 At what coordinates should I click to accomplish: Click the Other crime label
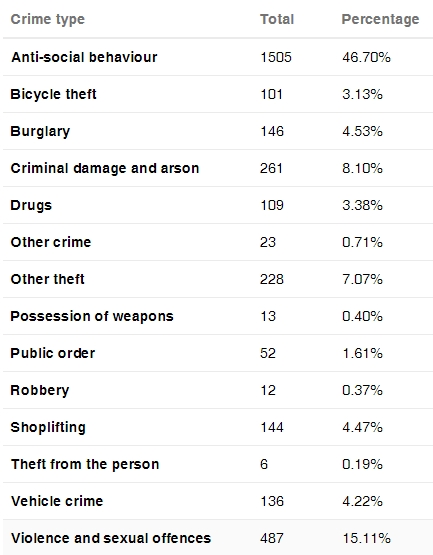pyautogui.click(x=51, y=242)
